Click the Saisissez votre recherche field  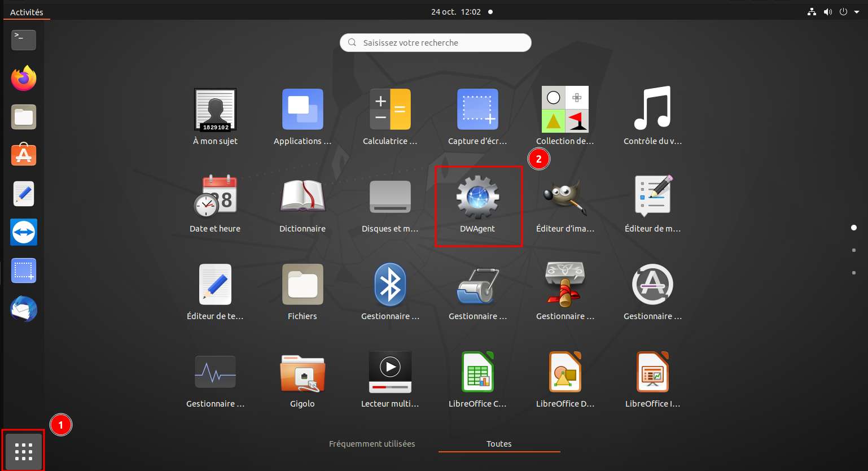(435, 42)
